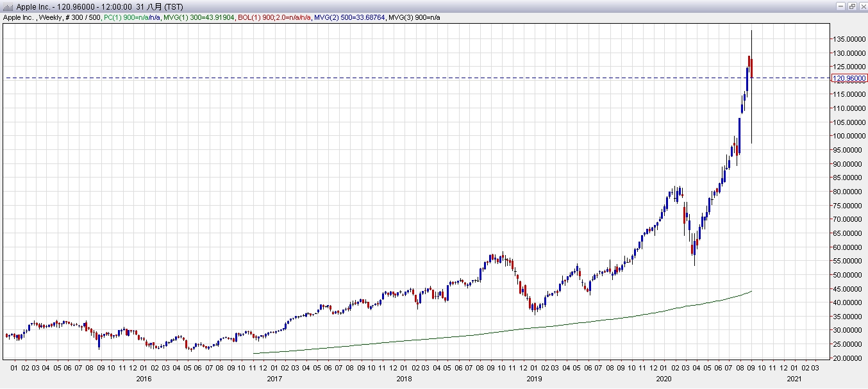Click the 2016 year label on time axis
The height and width of the screenshot is (389, 868).
[144, 379]
